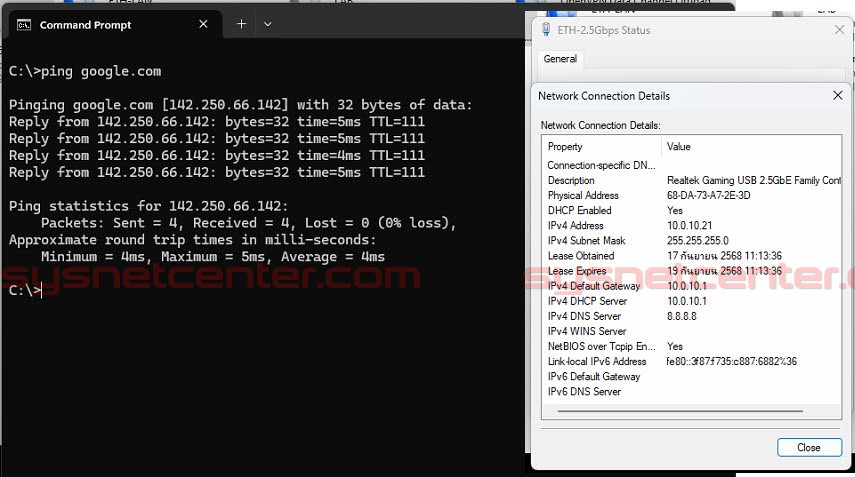Viewport: 855px width, 477px height.
Task: Select the Command Prompt tab
Action: click(116, 25)
